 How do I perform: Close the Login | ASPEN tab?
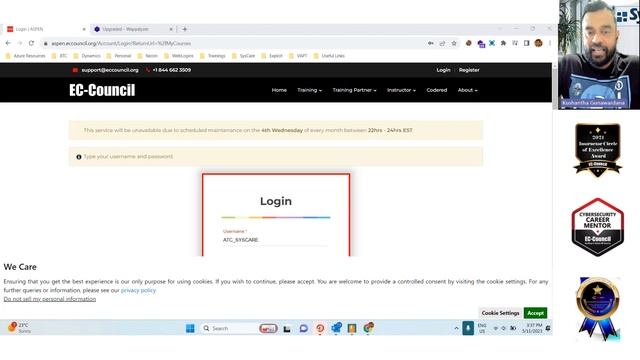click(84, 29)
